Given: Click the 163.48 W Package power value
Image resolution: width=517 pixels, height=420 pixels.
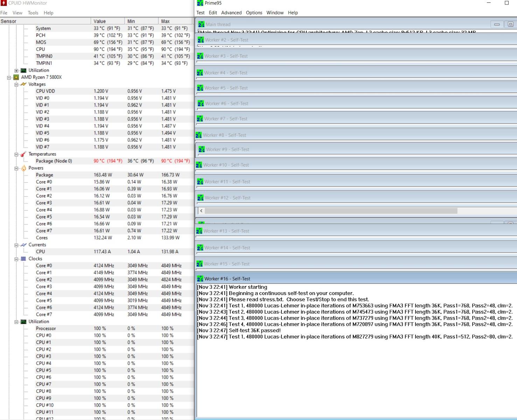Looking at the screenshot, I should pos(103,175).
